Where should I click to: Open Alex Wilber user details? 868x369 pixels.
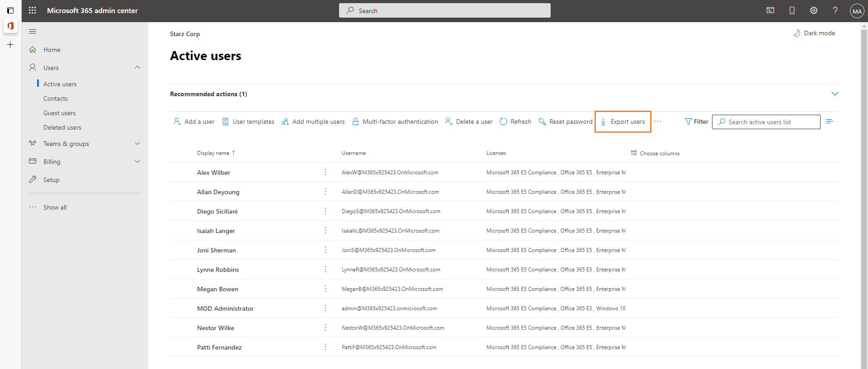213,173
